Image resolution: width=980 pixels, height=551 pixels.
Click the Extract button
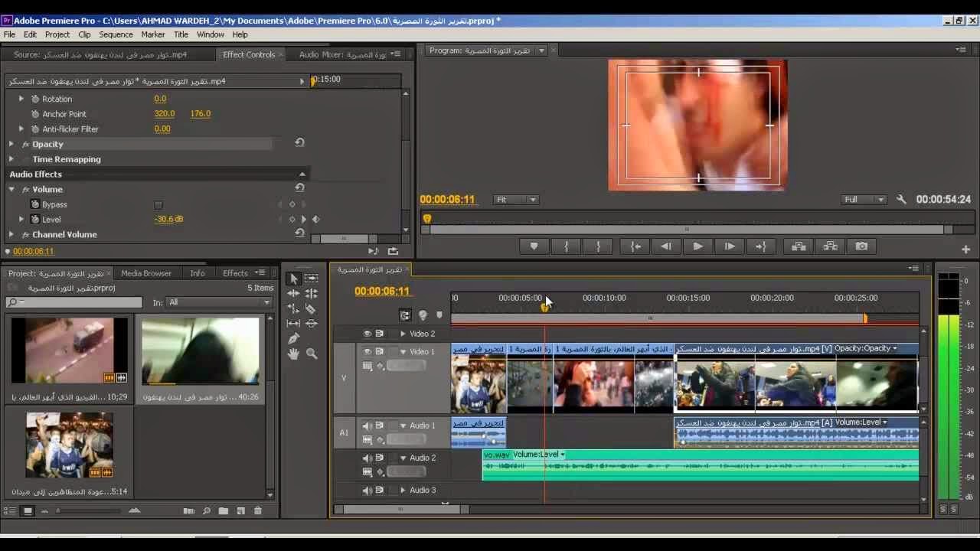830,246
